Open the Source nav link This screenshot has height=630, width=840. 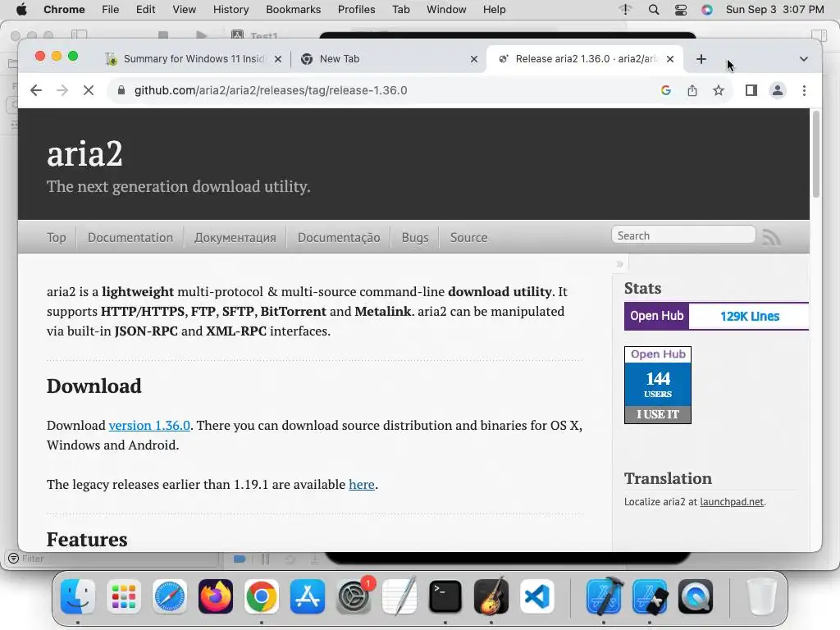coord(468,237)
